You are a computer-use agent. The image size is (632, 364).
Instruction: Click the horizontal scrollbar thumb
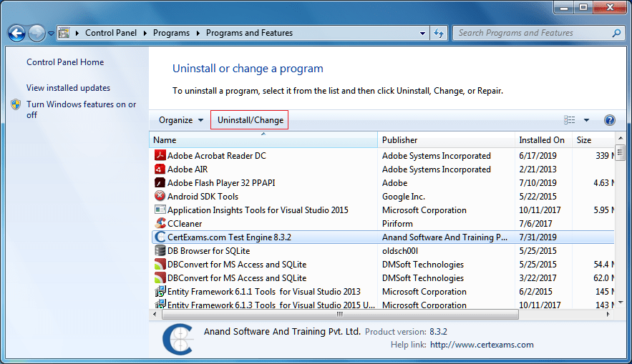(340, 314)
